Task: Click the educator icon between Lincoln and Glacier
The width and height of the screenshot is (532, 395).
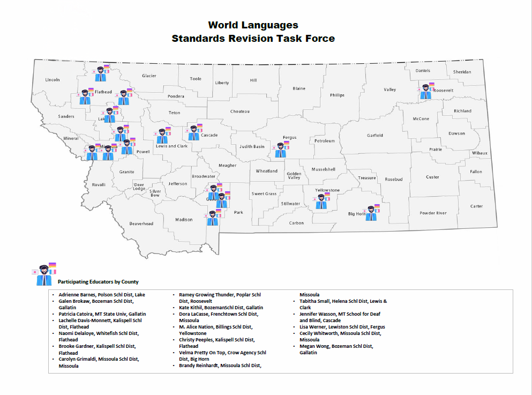Action: click(x=100, y=73)
